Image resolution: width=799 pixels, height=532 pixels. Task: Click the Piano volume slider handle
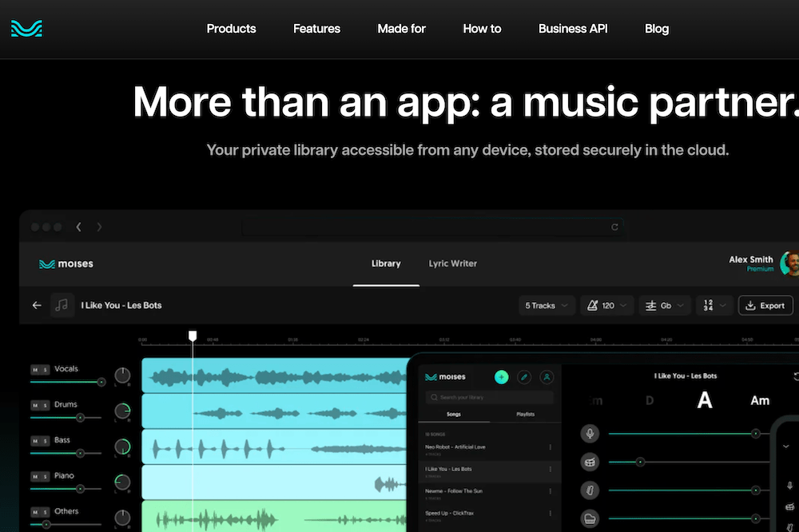pyautogui.click(x=80, y=489)
